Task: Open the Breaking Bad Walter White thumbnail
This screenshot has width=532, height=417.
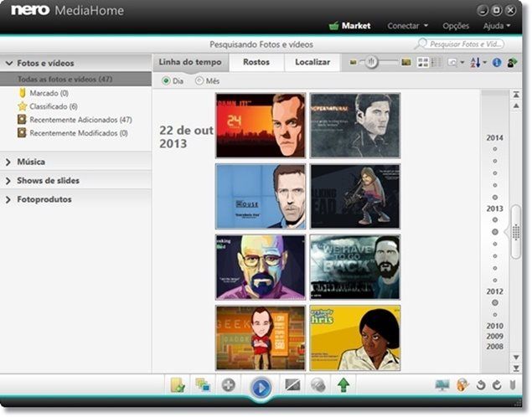Action: (x=261, y=267)
